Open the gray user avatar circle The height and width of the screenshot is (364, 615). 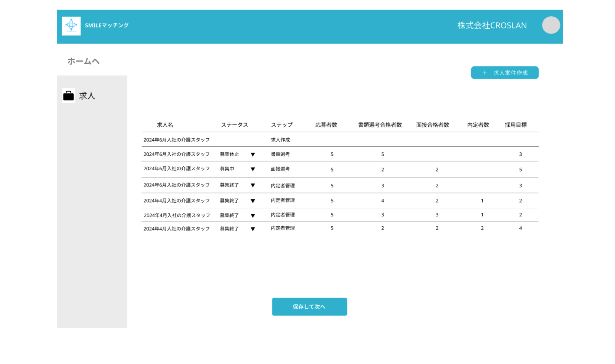(551, 25)
